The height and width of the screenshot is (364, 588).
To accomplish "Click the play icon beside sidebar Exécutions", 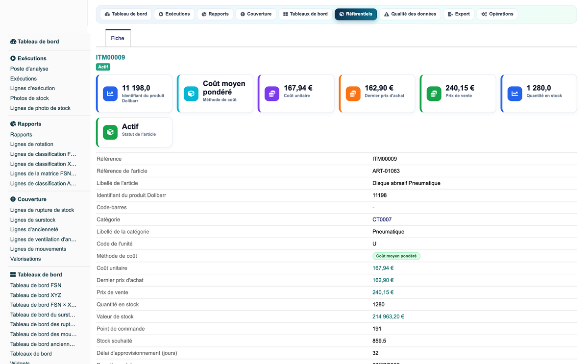I will tap(13, 58).
